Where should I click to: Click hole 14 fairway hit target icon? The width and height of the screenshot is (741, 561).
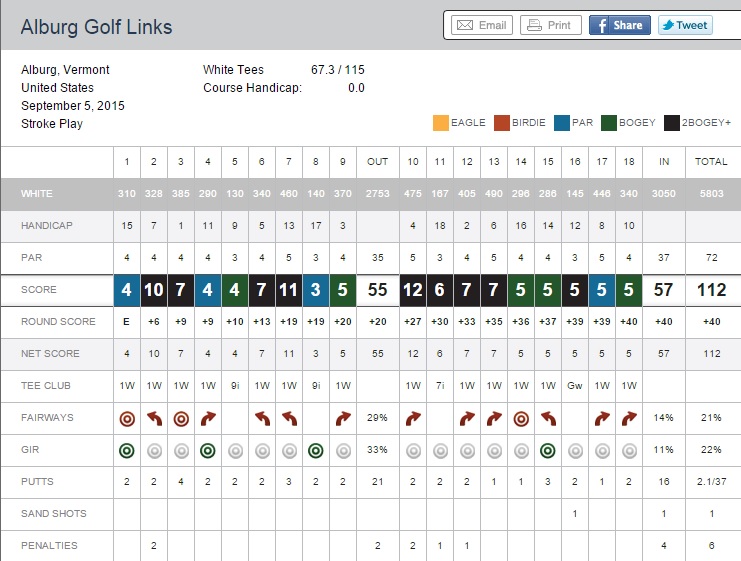pyautogui.click(x=520, y=419)
